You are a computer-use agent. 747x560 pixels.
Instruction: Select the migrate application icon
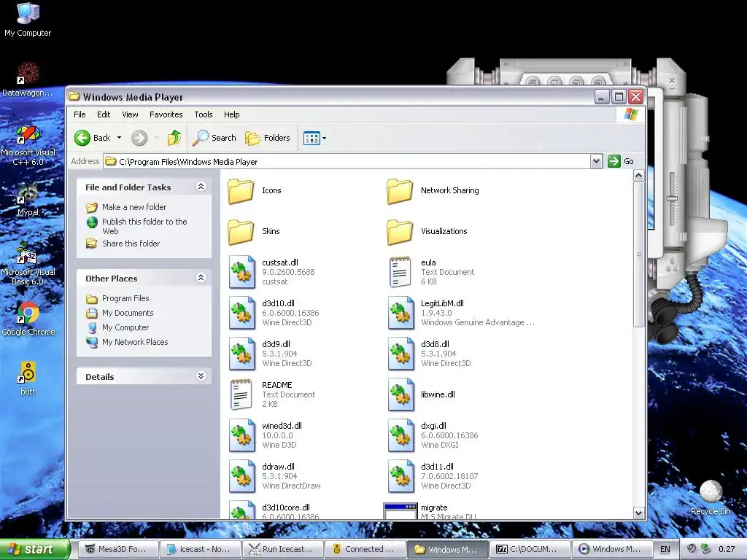(400, 511)
